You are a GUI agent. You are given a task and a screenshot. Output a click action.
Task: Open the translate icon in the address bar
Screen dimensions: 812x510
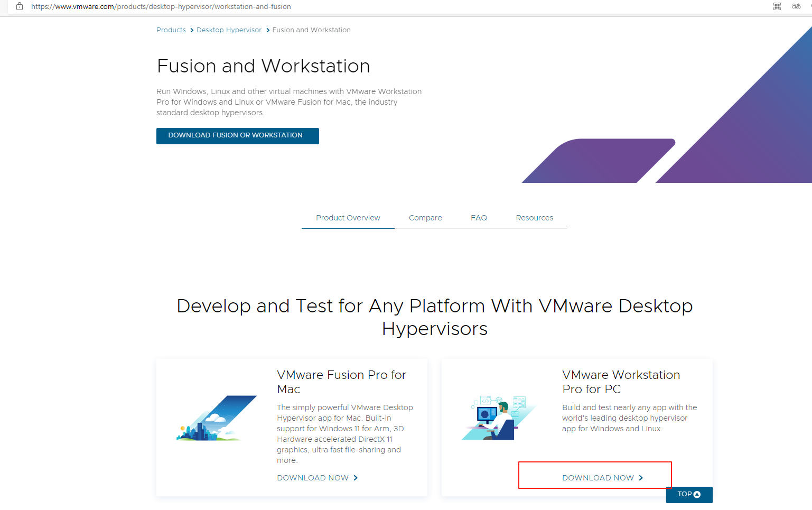tap(796, 6)
